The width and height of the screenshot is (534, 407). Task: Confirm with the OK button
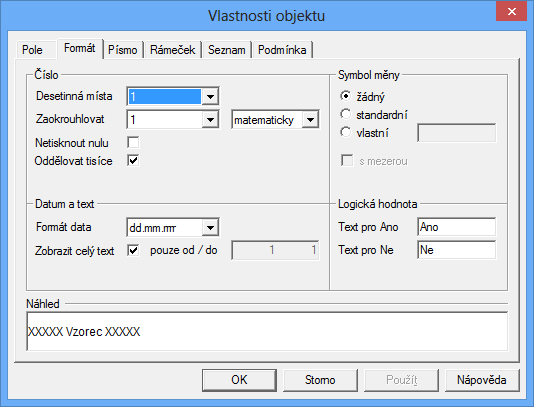239,380
